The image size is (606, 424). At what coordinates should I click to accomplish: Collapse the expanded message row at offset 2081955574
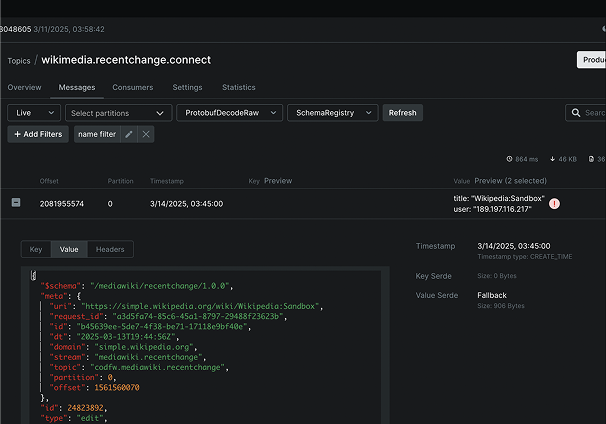[x=16, y=203]
